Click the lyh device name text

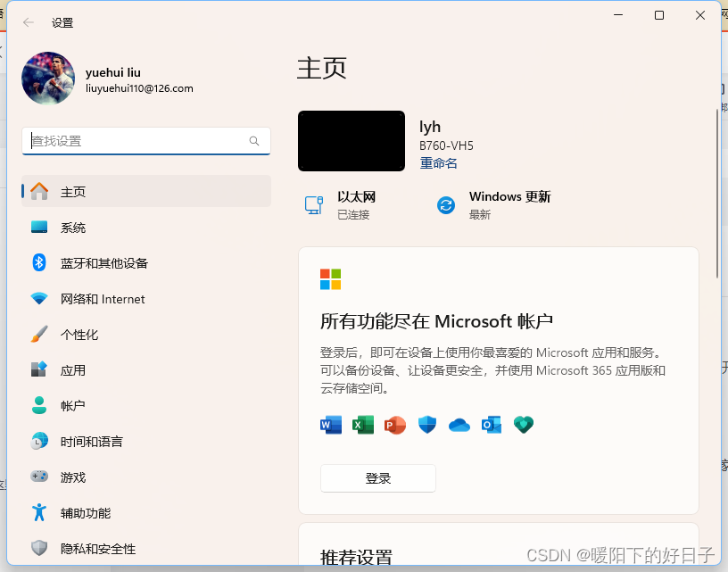coord(430,127)
